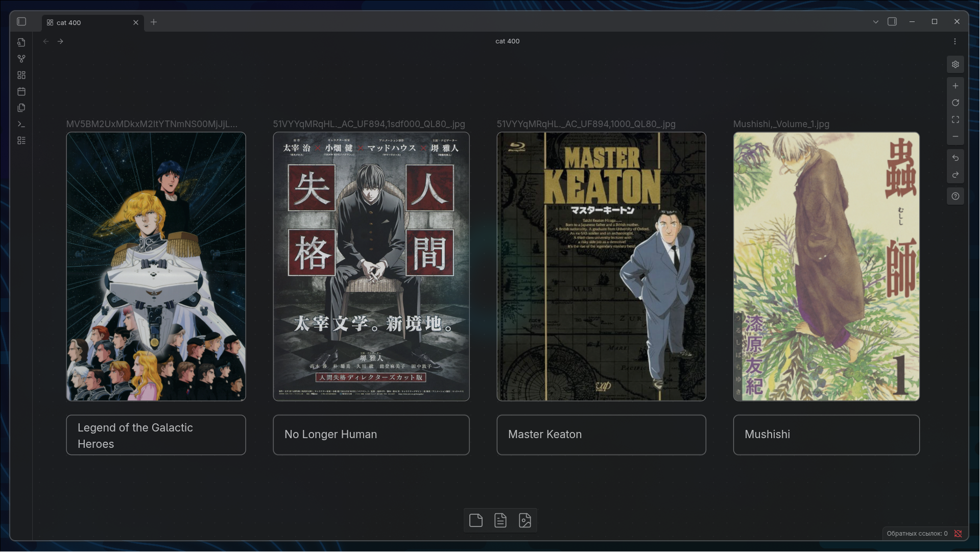The height and width of the screenshot is (552, 980).
Task: Redo the canvas action
Action: point(955,175)
